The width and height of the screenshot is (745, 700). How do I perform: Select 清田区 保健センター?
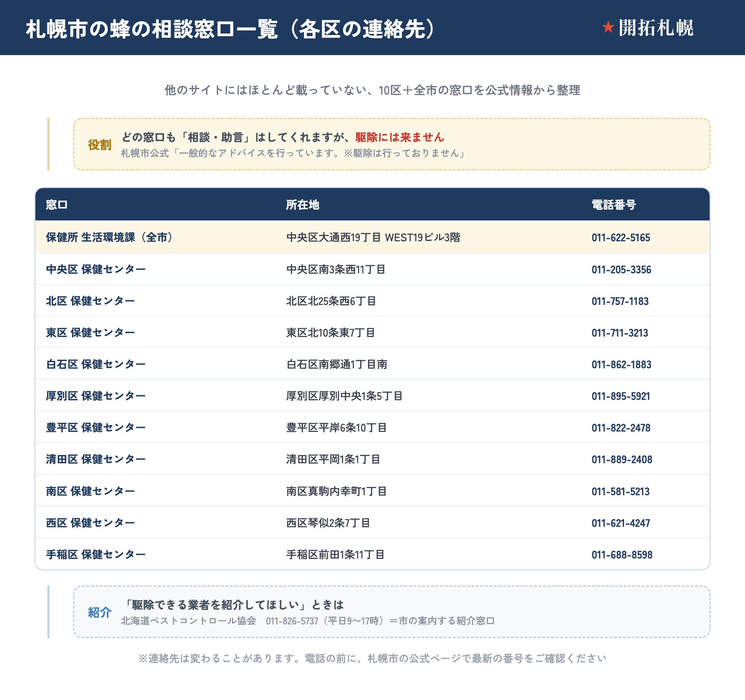coord(96,459)
